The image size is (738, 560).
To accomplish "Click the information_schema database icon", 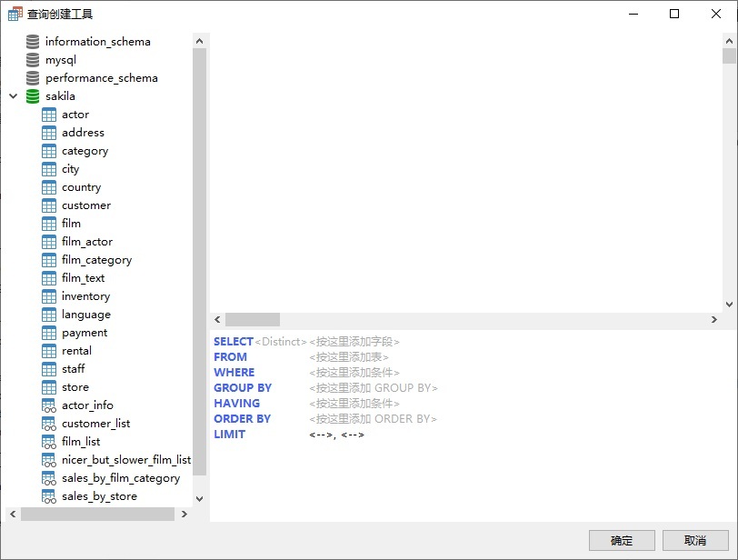I will (x=33, y=42).
